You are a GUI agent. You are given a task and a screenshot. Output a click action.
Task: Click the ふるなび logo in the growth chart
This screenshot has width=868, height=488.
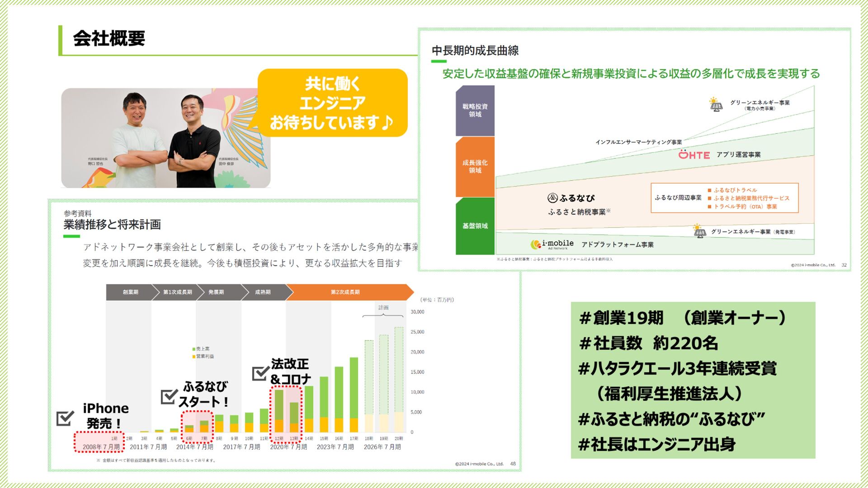click(571, 198)
